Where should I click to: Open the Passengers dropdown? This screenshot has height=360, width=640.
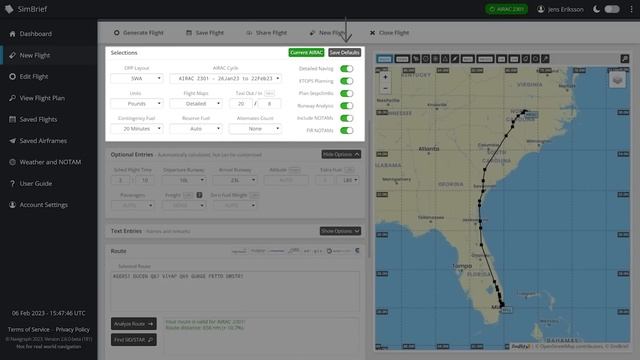tap(133, 205)
